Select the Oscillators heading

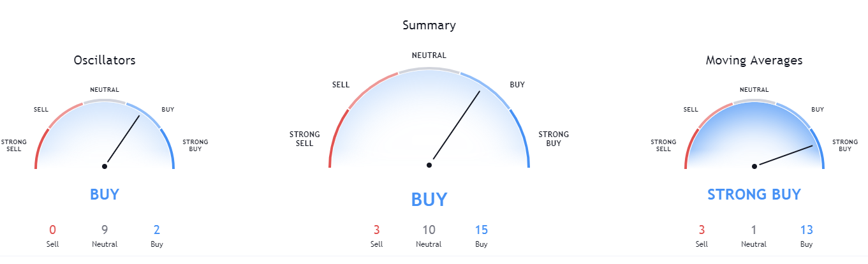point(105,61)
